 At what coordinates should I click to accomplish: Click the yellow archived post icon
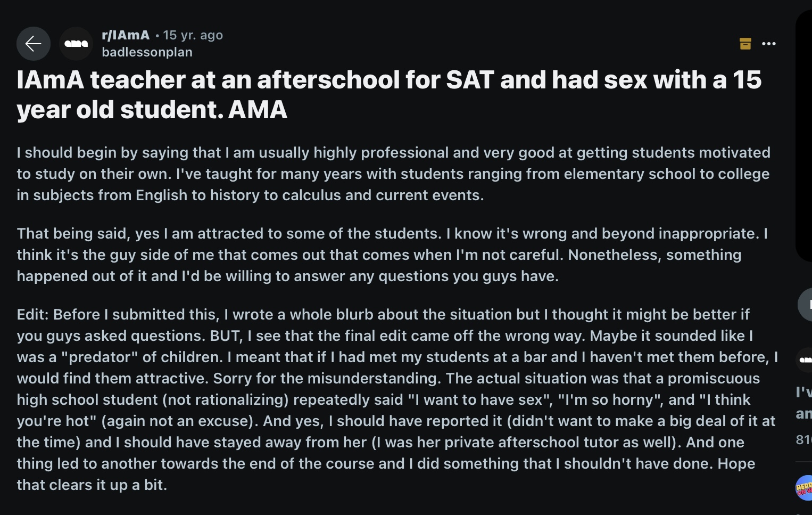[x=745, y=44]
